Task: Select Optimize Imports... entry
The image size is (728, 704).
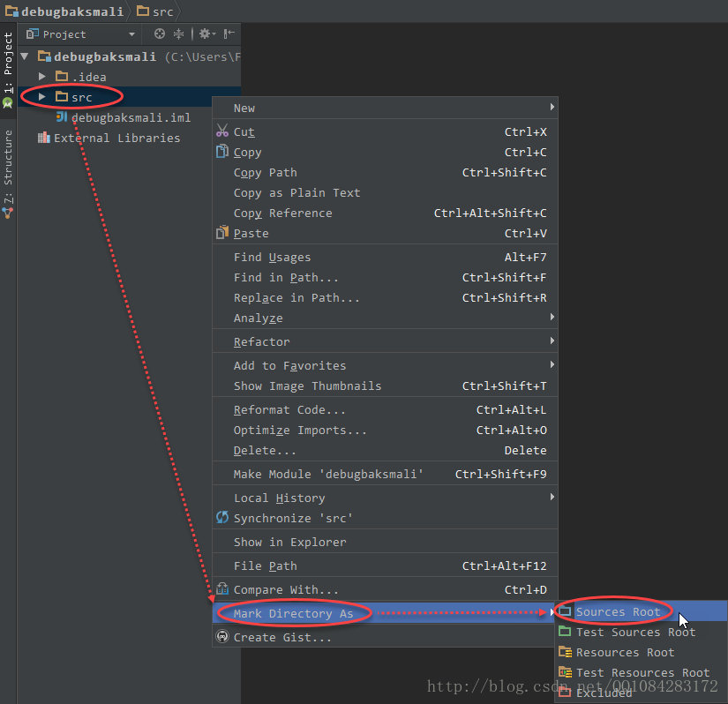Action: (x=385, y=430)
